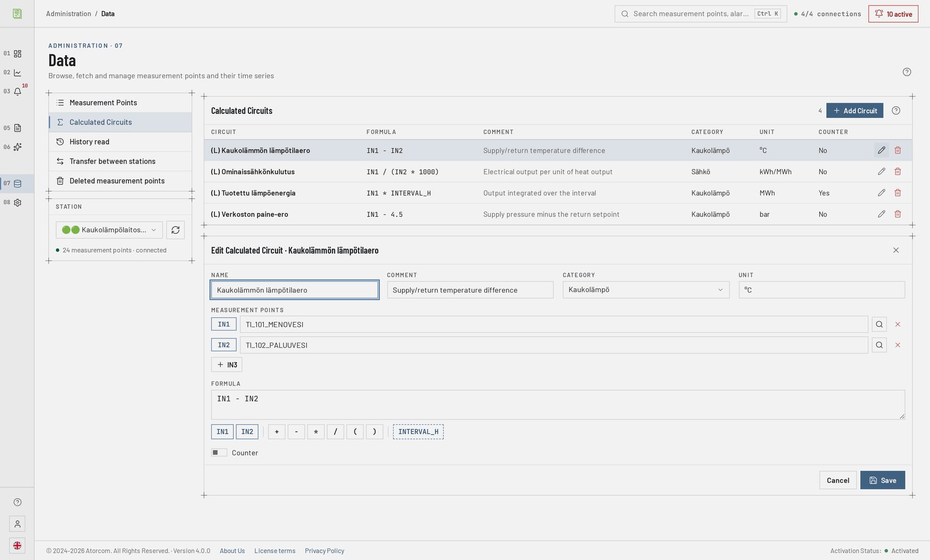The width and height of the screenshot is (930, 560).
Task: Open the alarms bell icon in sidebar
Action: [17, 91]
